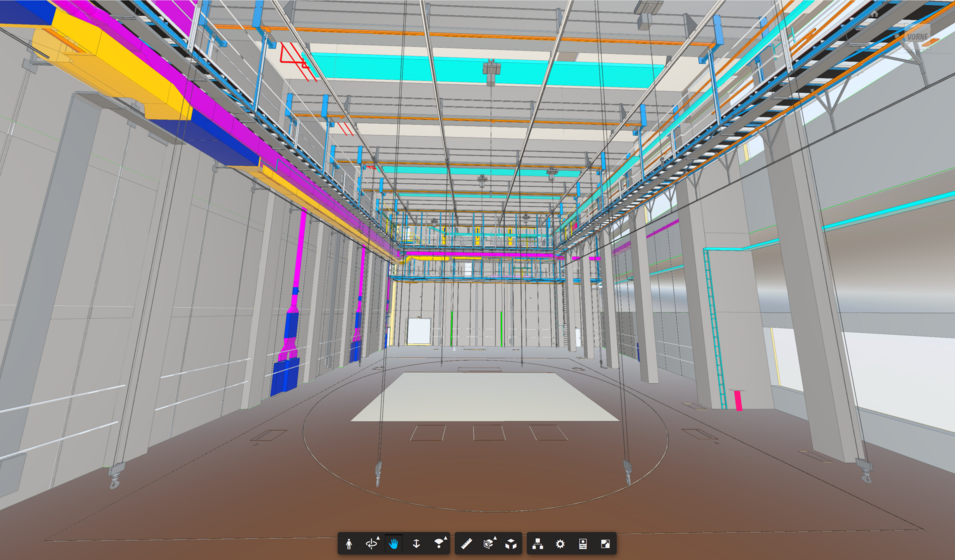Select the small pink element on right column
Screen dimensions: 955x560
pyautogui.click(x=739, y=400)
